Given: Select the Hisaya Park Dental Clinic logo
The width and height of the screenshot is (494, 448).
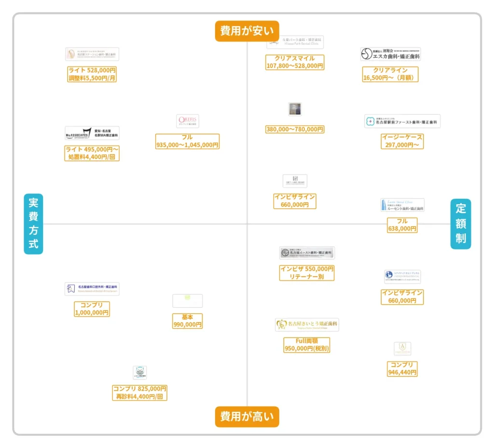Looking at the screenshot, I should (295, 42).
